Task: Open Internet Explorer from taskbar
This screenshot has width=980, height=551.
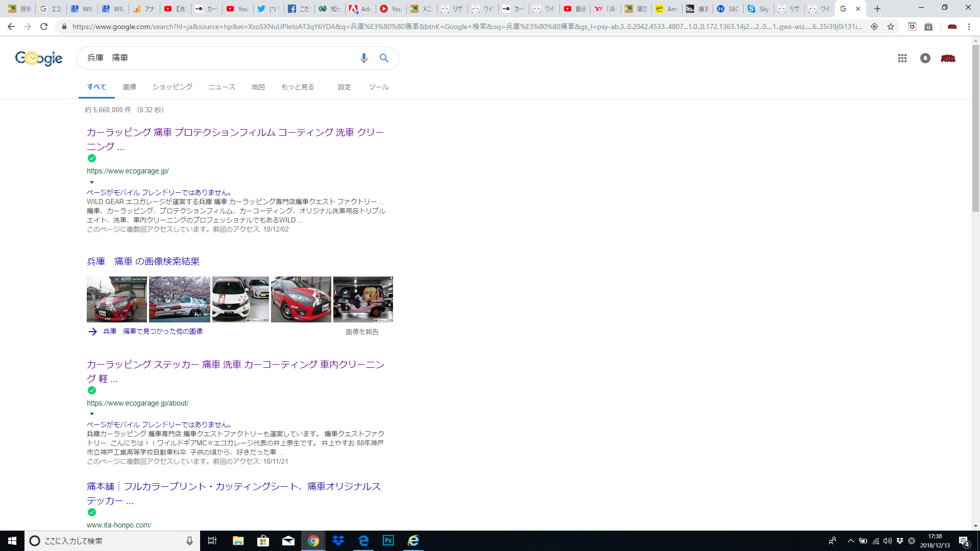Action: tap(413, 541)
